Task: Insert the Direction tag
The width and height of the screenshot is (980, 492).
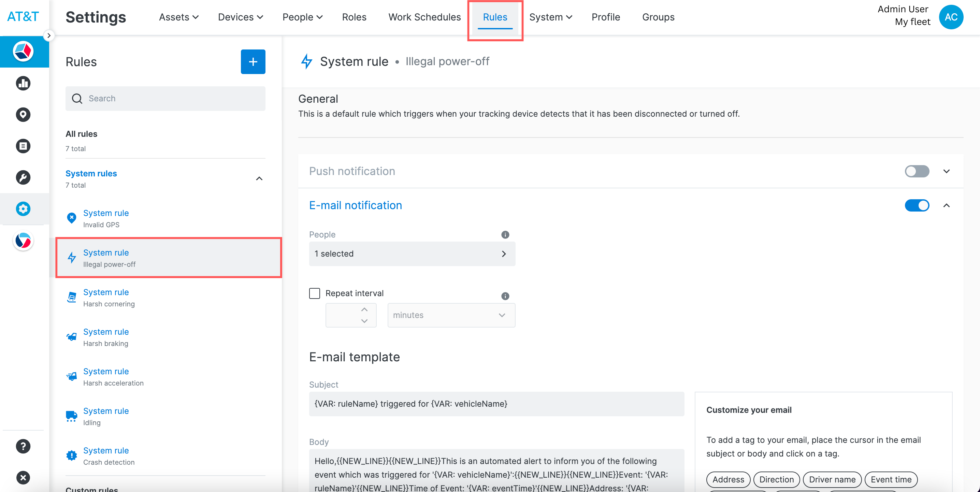Action: (776, 479)
